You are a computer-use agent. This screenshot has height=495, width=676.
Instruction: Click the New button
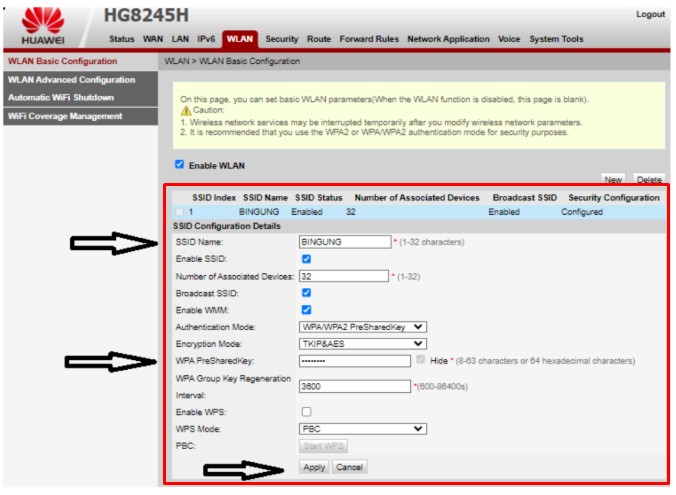(613, 179)
